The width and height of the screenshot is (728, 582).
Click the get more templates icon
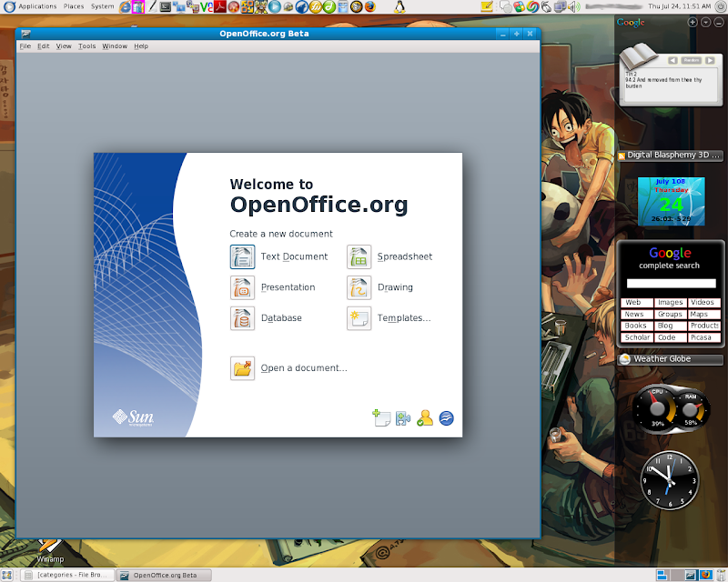click(x=381, y=417)
